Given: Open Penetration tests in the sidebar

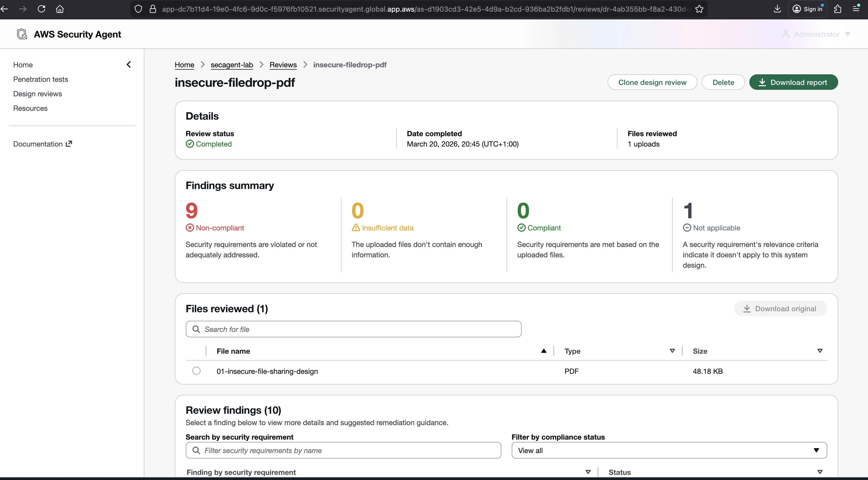Looking at the screenshot, I should click(x=40, y=79).
